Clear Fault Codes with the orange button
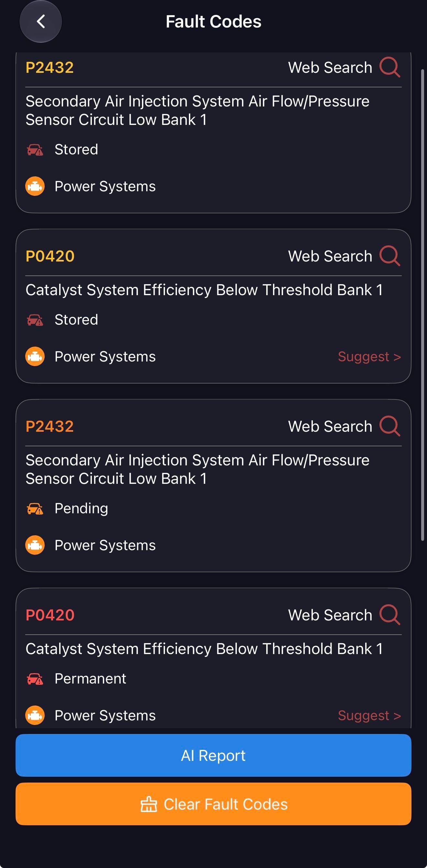 point(213,804)
